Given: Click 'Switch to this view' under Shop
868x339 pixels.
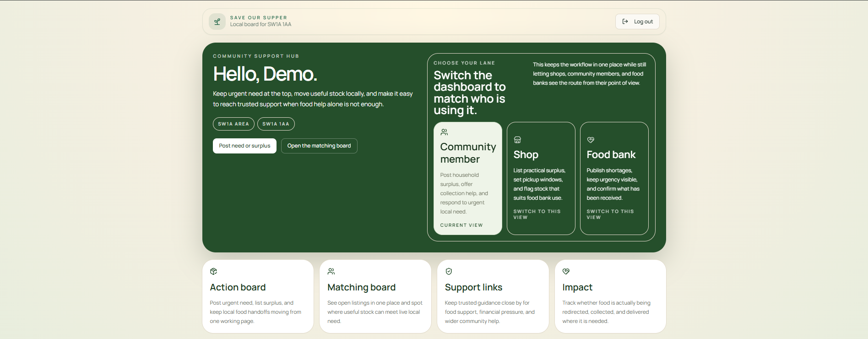Looking at the screenshot, I should coord(537,214).
